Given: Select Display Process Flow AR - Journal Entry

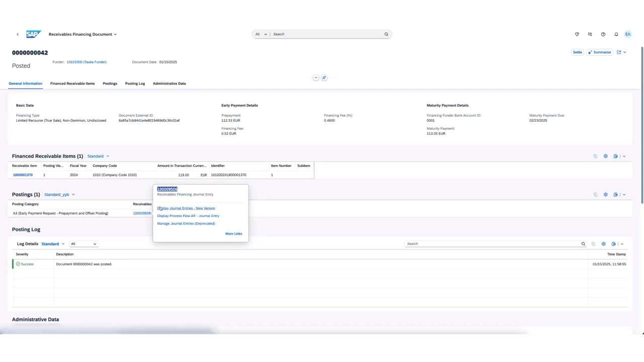Looking at the screenshot, I should tap(188, 216).
